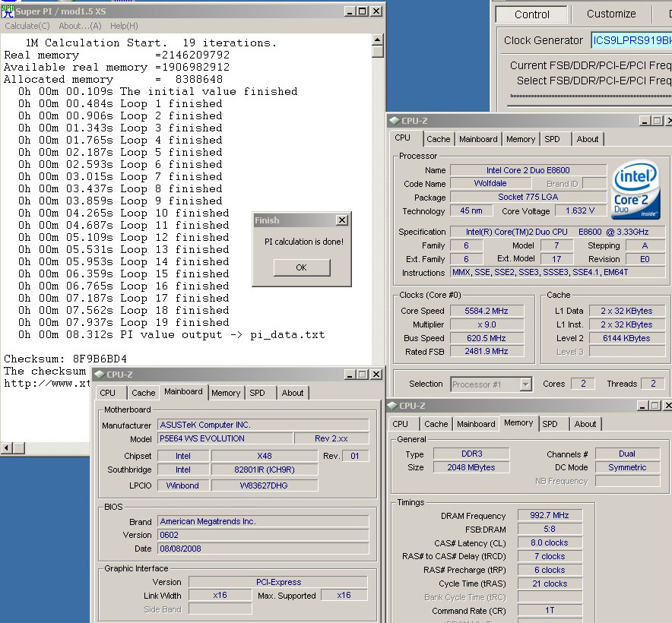Click the CPU-Z icon on the processor window title

point(395,121)
